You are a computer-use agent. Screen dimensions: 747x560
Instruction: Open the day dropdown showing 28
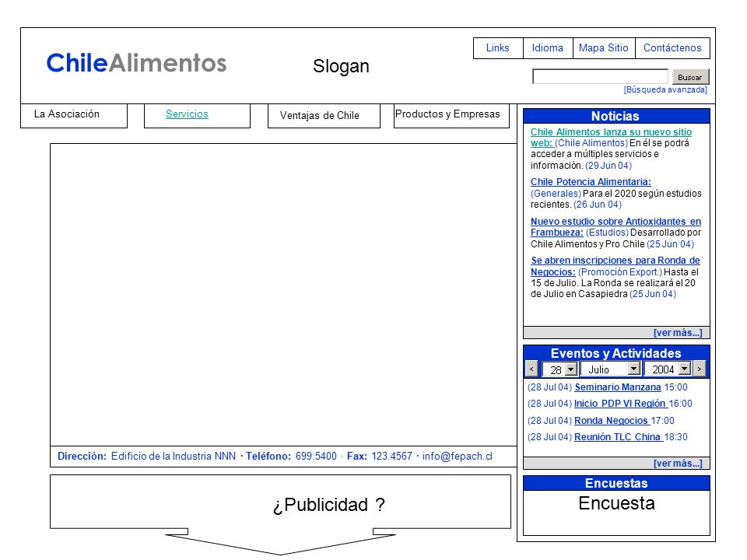coord(560,369)
